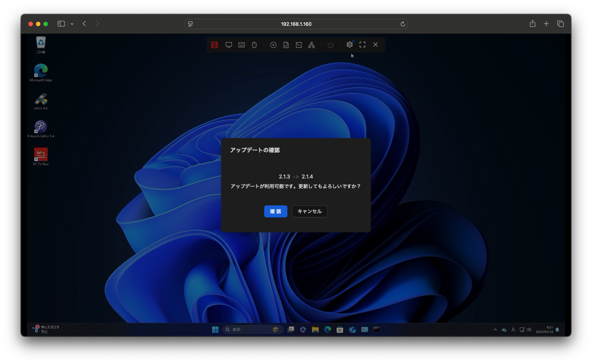Open the network Wake-on-LAN icon
Image resolution: width=592 pixels, height=364 pixels.
311,45
